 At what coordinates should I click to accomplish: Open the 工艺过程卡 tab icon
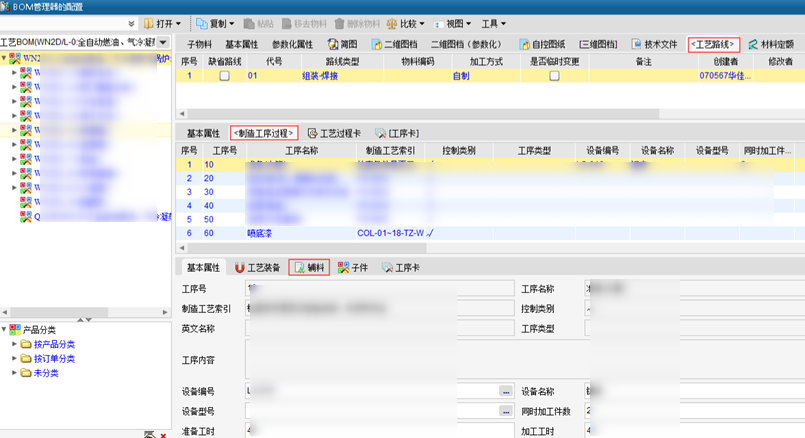(312, 133)
